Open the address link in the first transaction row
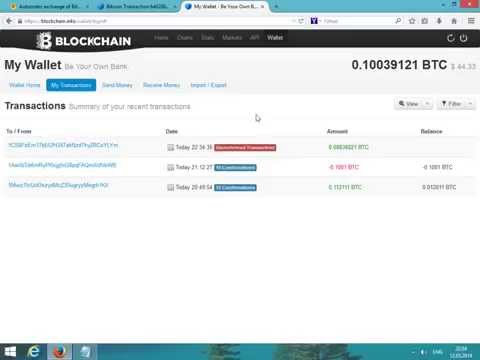This screenshot has width=480, height=360. (x=63, y=145)
